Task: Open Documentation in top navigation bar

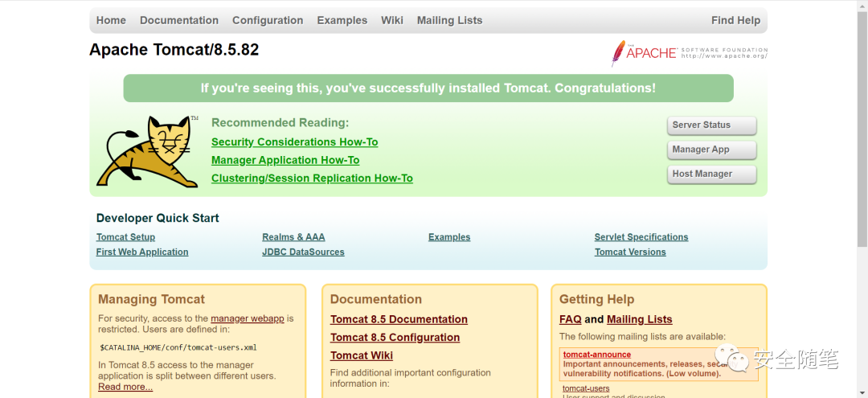Action: click(178, 20)
